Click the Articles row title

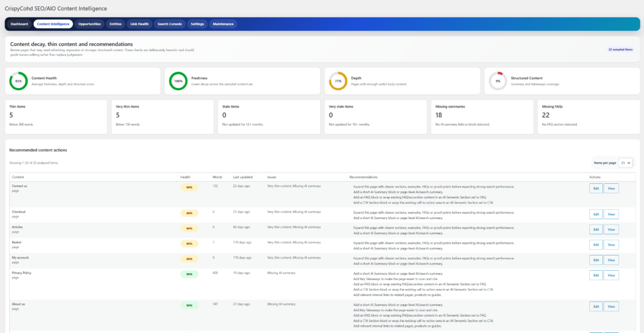pyautogui.click(x=17, y=227)
